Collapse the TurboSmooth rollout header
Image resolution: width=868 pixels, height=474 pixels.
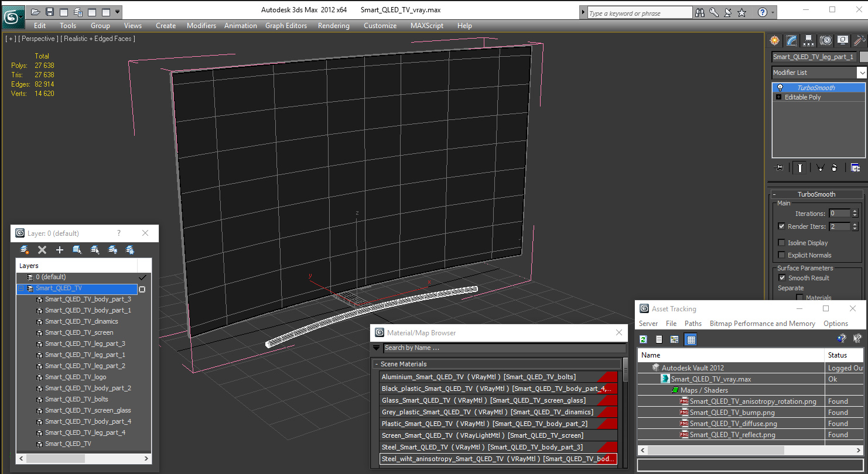[x=816, y=194]
